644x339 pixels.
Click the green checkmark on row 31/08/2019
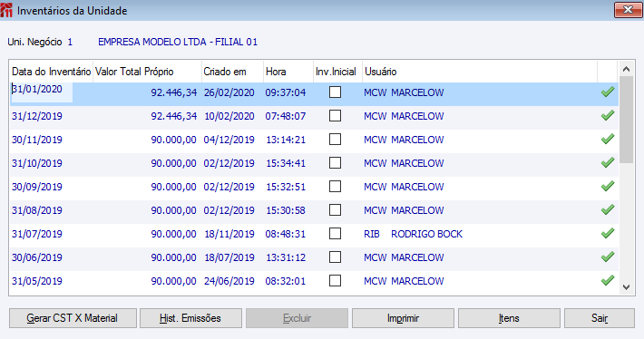(x=608, y=210)
